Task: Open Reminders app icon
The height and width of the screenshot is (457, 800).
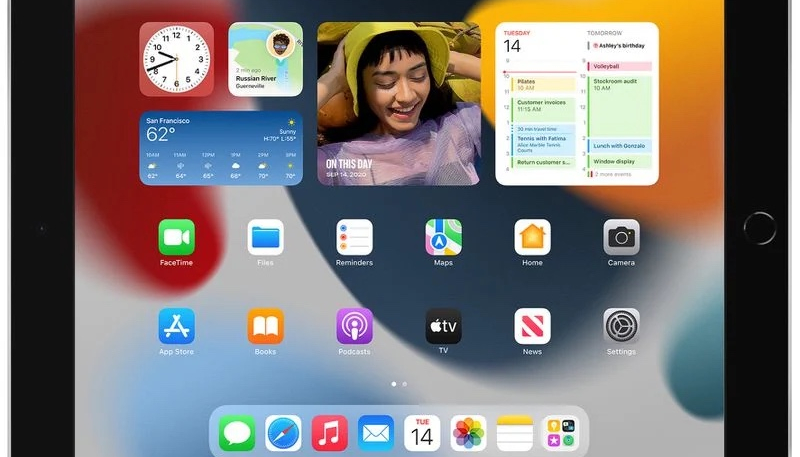Action: [354, 238]
